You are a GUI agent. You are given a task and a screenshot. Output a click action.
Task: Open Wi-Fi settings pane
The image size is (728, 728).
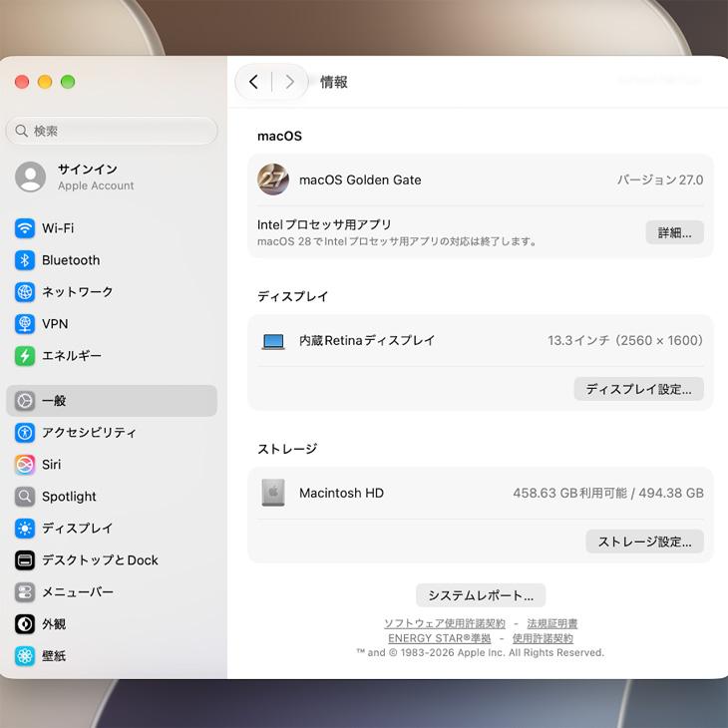pos(112,228)
